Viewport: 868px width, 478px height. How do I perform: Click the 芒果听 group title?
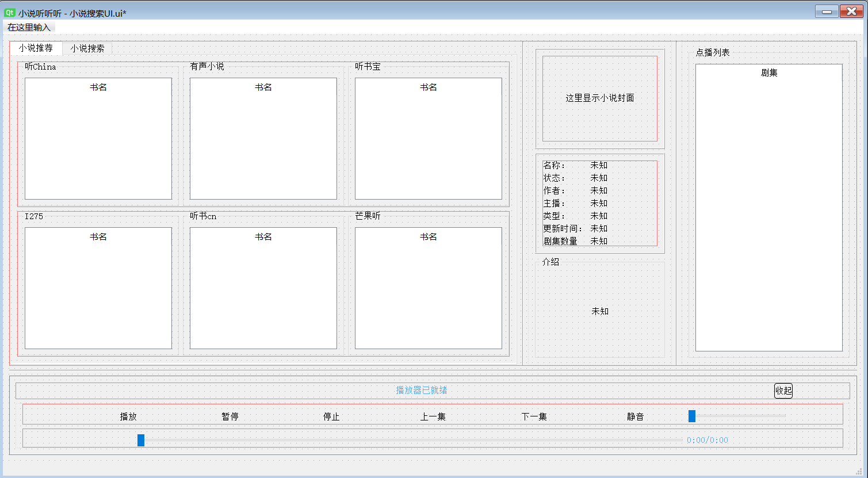click(368, 216)
